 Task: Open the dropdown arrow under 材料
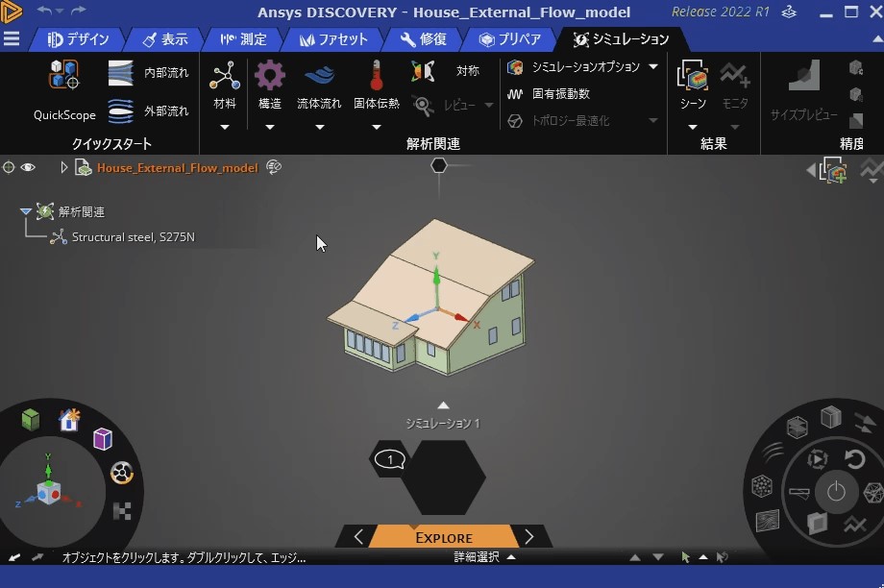click(x=225, y=128)
